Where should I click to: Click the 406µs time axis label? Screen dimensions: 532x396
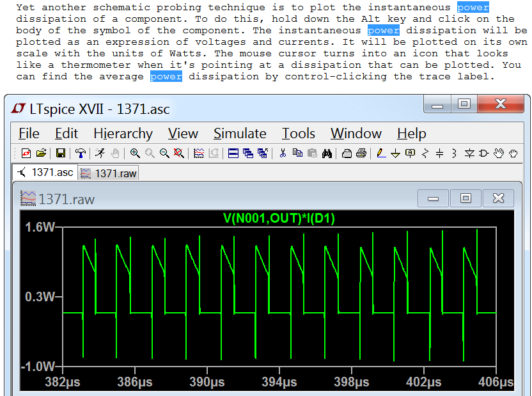coord(496,382)
